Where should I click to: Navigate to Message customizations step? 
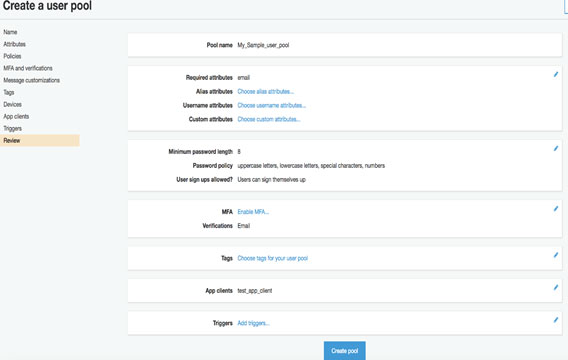click(x=32, y=80)
